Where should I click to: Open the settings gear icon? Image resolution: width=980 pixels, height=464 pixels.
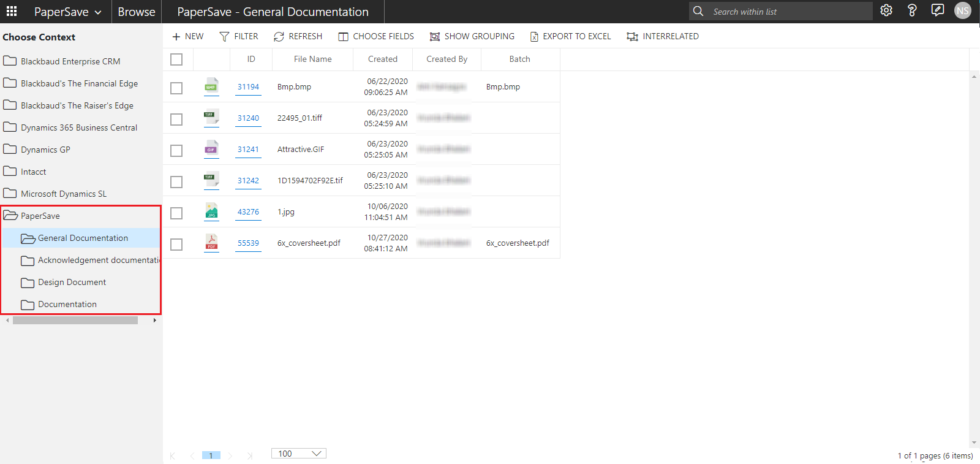886,10
